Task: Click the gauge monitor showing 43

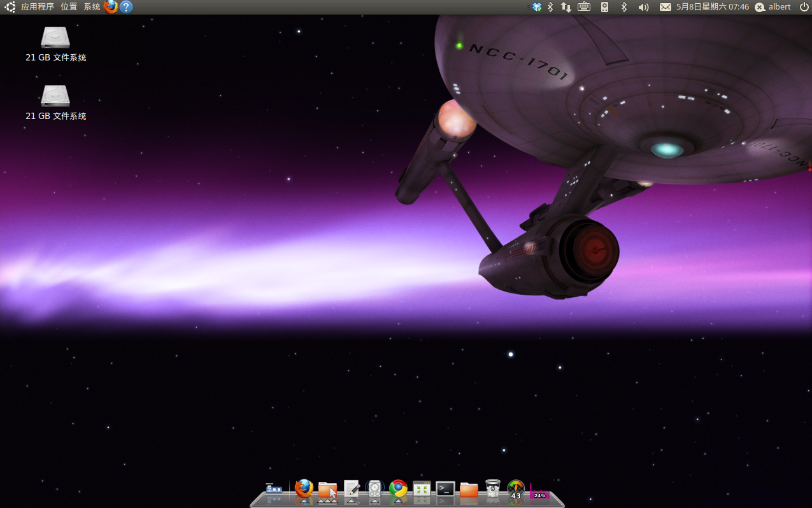Action: 516,490
